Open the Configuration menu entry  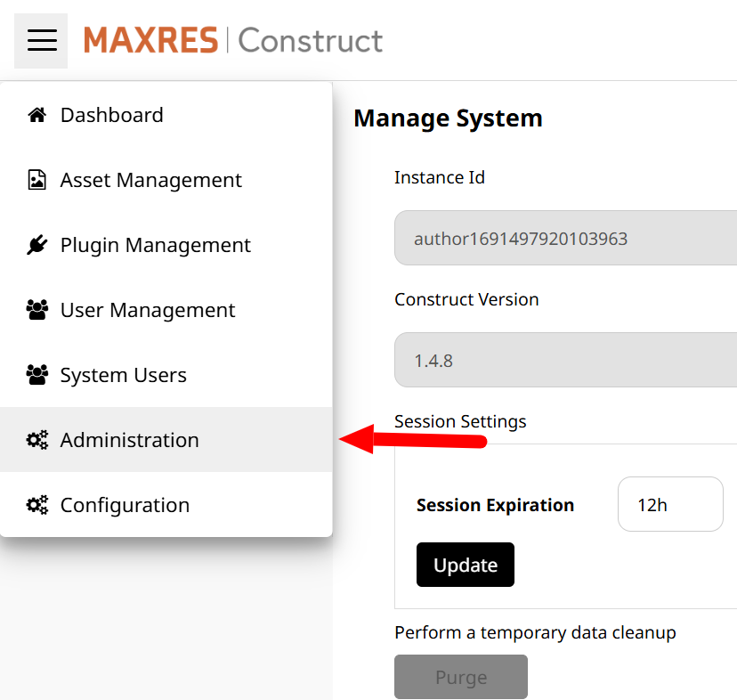click(125, 504)
